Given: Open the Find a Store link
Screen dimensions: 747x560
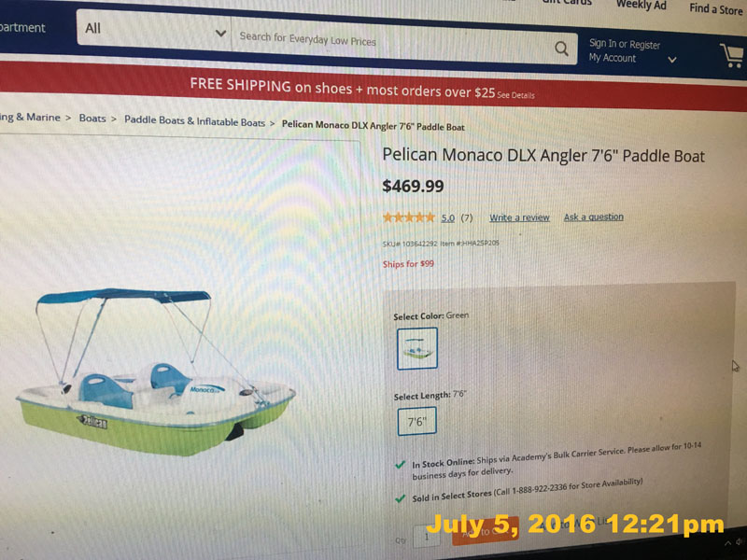Looking at the screenshot, I should [x=716, y=8].
